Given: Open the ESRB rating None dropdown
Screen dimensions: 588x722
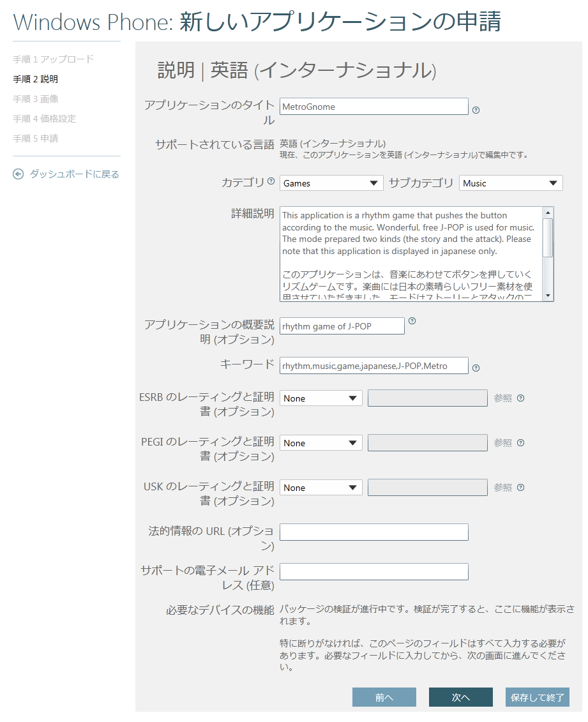Looking at the screenshot, I should [320, 398].
